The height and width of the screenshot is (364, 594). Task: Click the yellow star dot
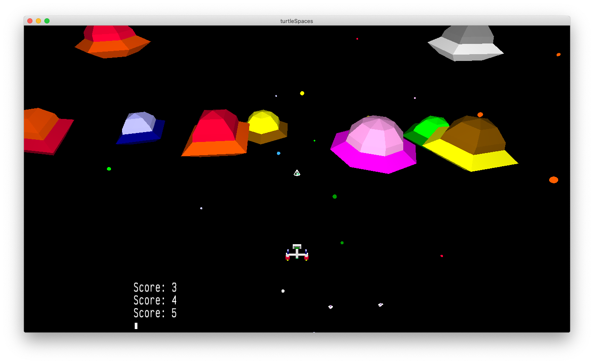(302, 93)
